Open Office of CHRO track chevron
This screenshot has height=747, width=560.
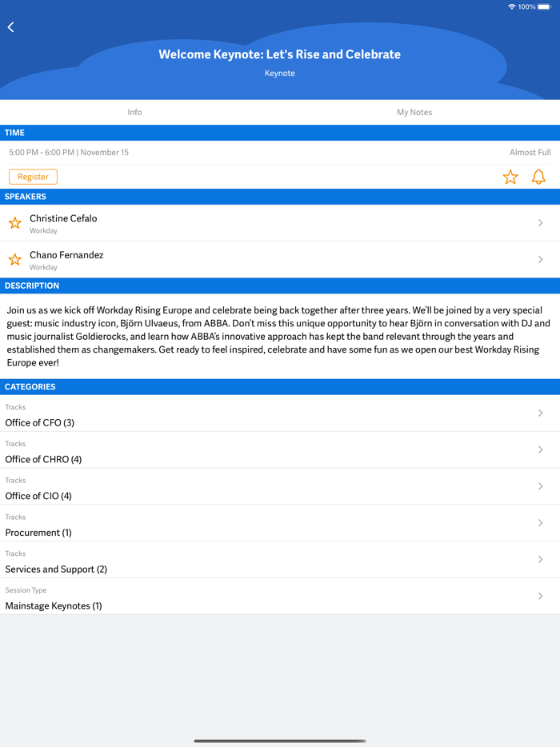click(541, 449)
